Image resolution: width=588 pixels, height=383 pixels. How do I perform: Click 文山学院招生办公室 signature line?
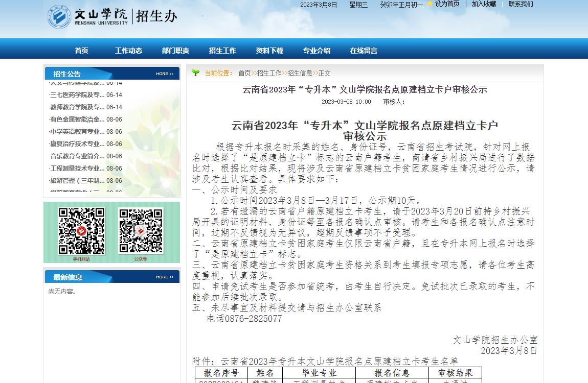495,340
